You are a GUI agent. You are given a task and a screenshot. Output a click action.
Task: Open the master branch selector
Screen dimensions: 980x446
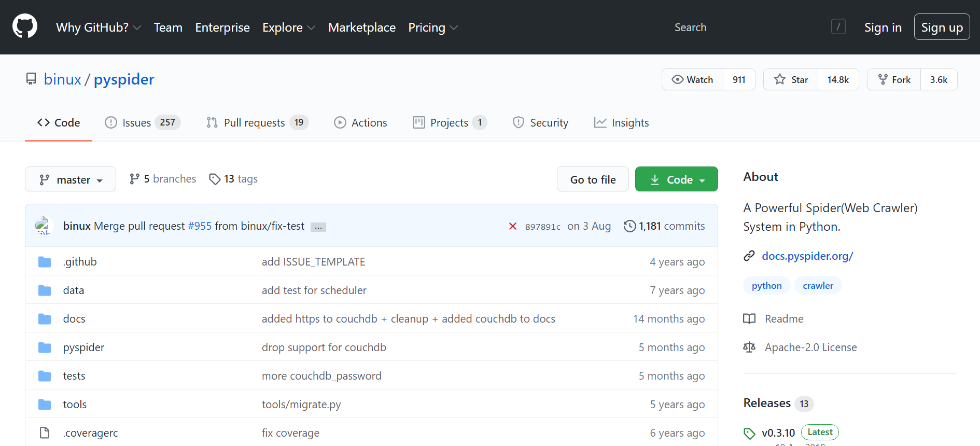(71, 179)
